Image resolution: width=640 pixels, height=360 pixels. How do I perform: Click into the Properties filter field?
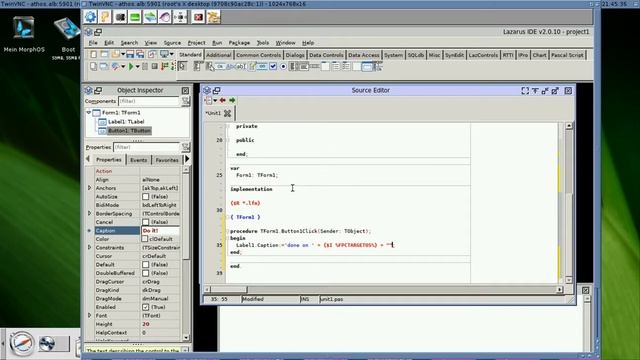point(146,147)
